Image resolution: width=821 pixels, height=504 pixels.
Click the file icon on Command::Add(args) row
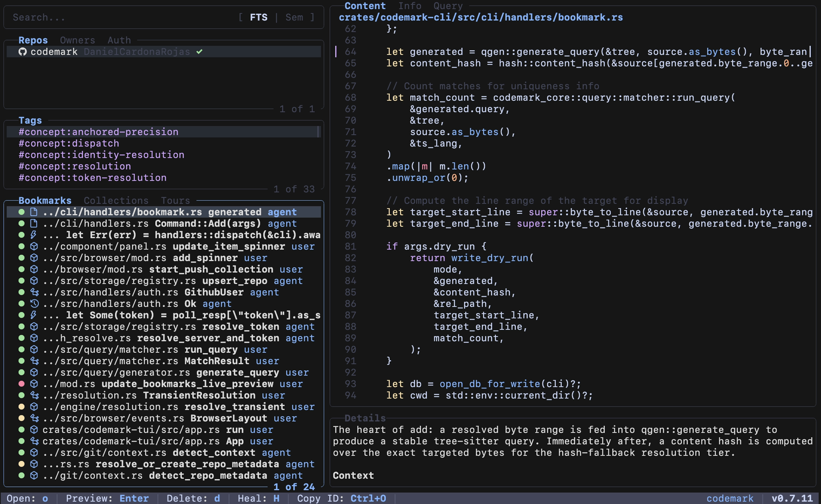(34, 223)
